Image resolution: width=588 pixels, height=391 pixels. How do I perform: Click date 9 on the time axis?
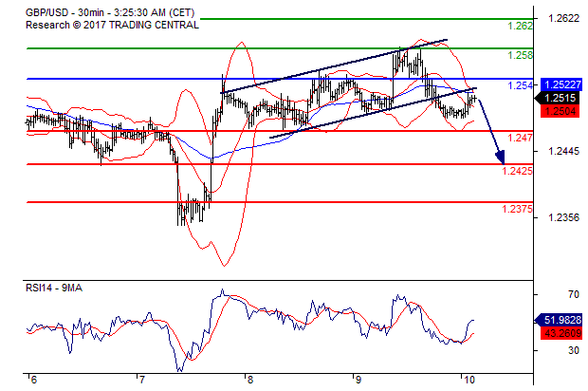click(x=358, y=381)
